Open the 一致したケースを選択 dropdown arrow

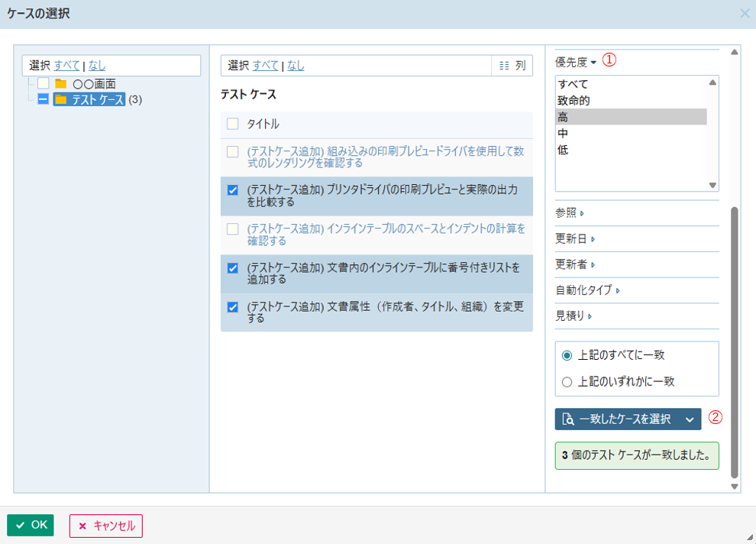[690, 419]
